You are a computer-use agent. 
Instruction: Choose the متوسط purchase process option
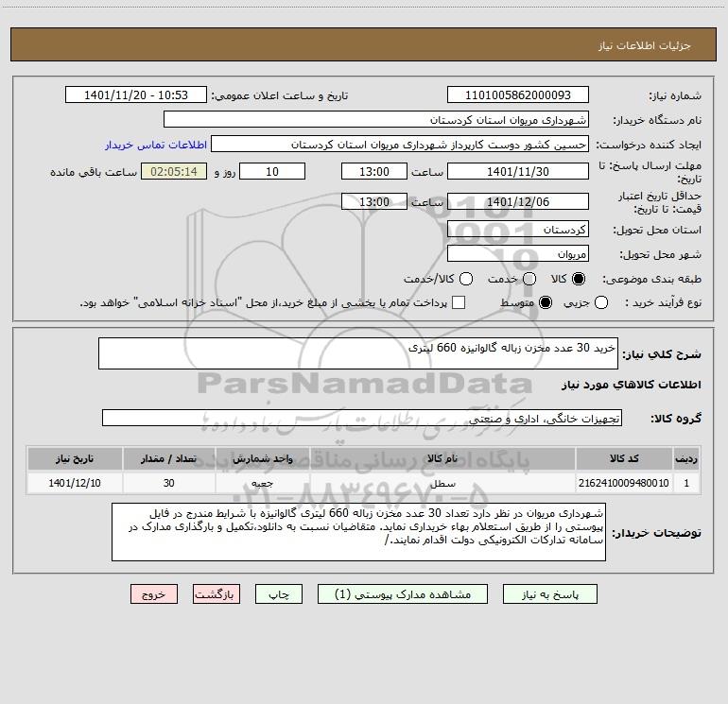tap(546, 302)
